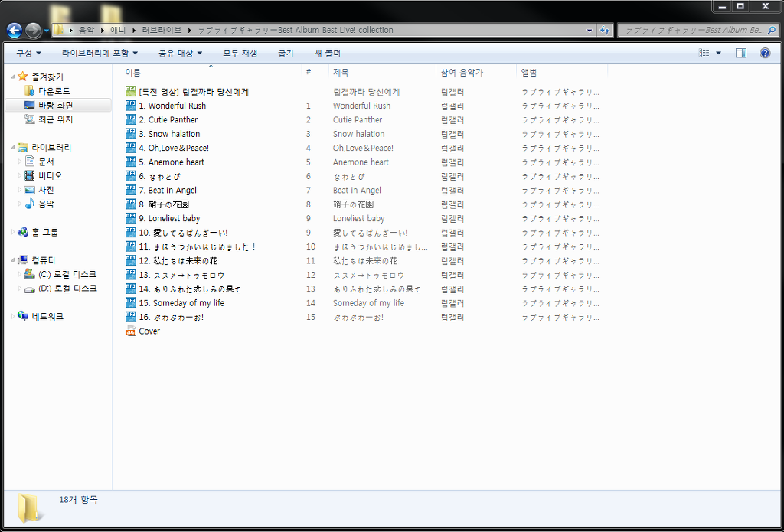The height and width of the screenshot is (532, 784).
Task: Click 러브라이브 in the address breadcrumb
Action: (162, 30)
